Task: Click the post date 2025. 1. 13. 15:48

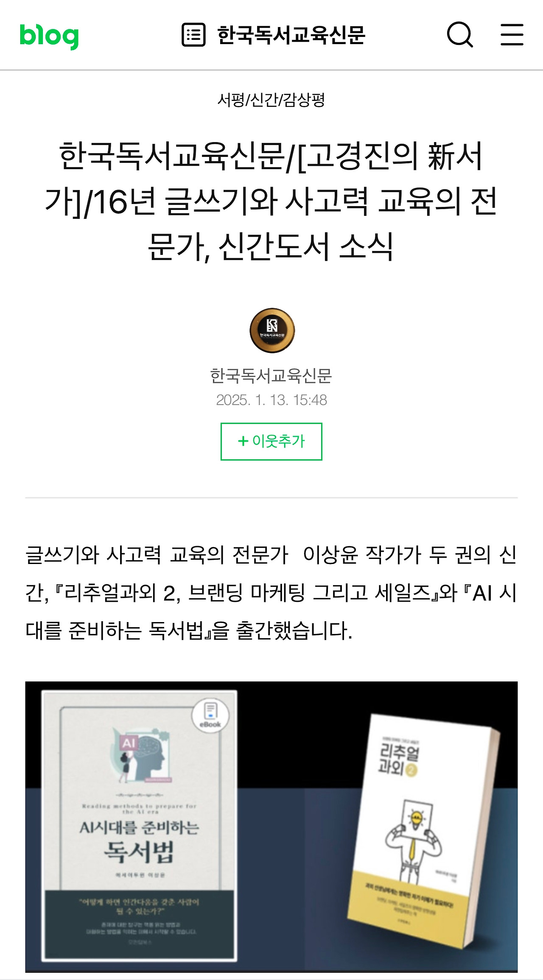Action: coord(271,400)
